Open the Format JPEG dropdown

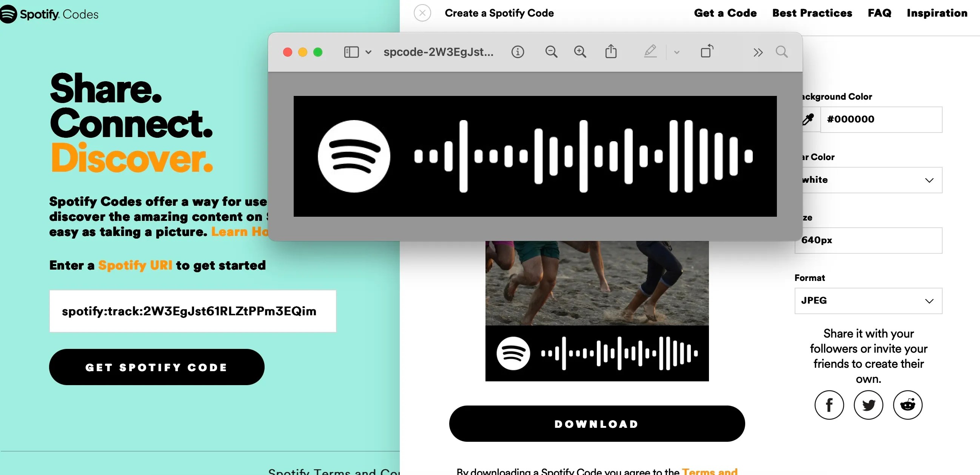pyautogui.click(x=868, y=301)
